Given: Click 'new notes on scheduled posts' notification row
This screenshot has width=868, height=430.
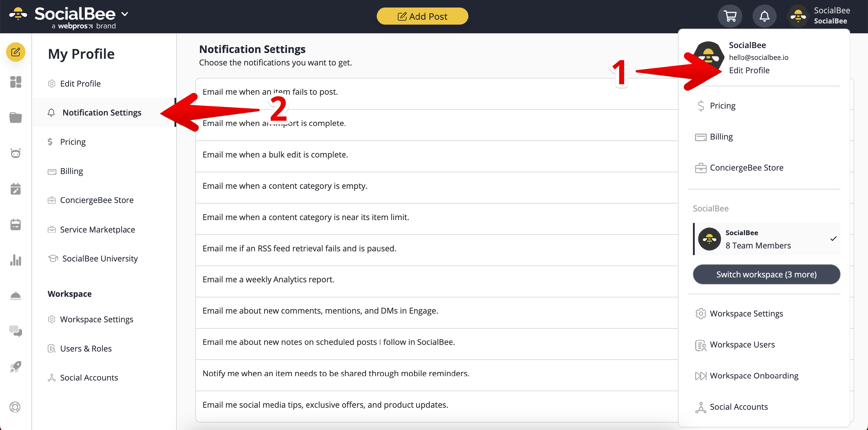Looking at the screenshot, I should tap(437, 344).
